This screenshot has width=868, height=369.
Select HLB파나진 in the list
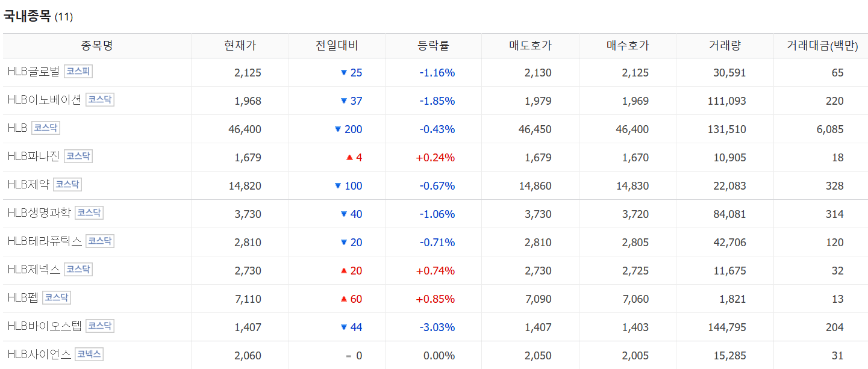(x=34, y=157)
